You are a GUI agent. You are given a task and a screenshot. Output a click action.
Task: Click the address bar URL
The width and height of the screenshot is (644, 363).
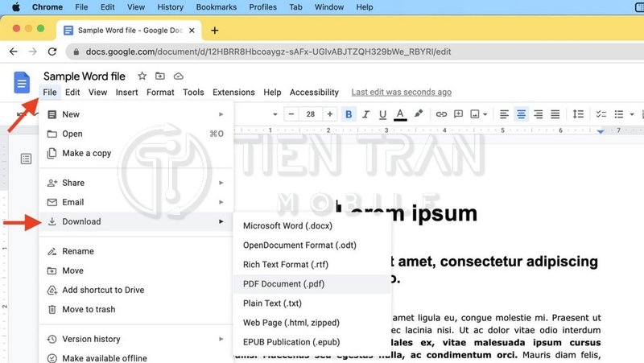click(268, 52)
